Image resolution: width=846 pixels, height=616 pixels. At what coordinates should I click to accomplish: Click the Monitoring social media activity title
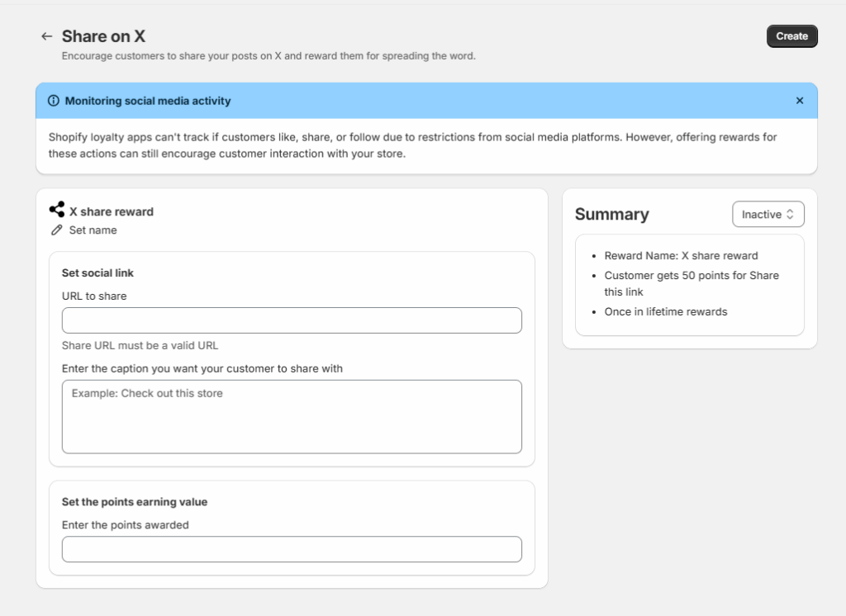tap(148, 101)
